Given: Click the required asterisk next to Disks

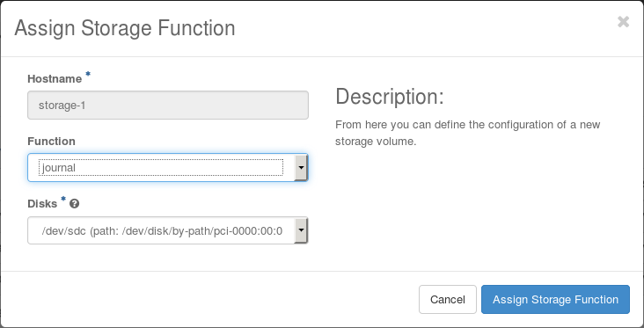Looking at the screenshot, I should coord(63,199).
